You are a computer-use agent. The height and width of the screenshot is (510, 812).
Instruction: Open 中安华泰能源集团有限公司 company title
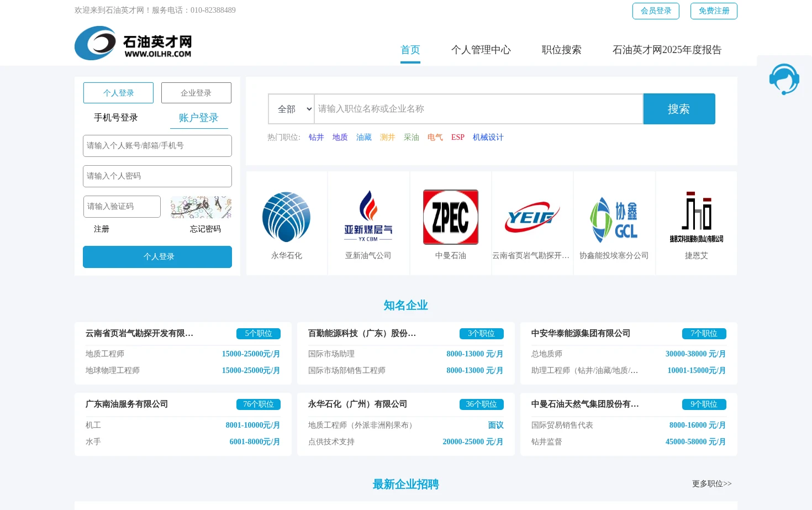pos(581,333)
